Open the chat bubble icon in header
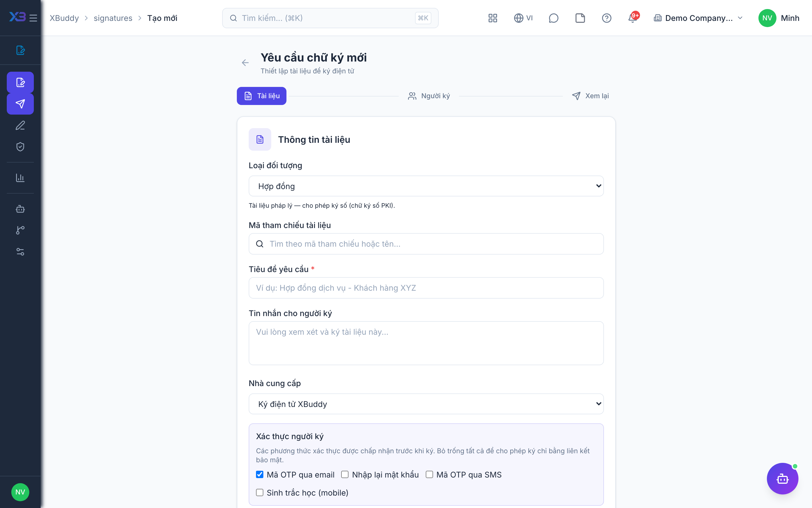812x508 pixels. tap(553, 18)
